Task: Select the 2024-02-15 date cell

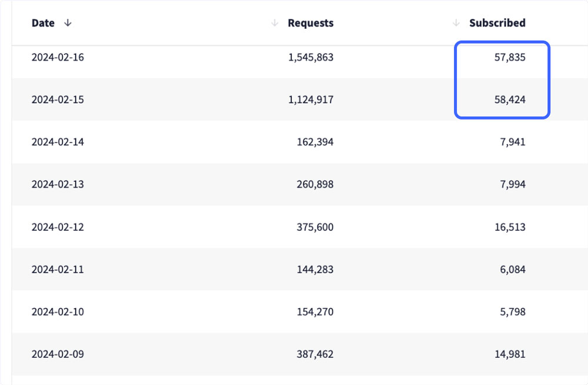Action: [x=58, y=99]
